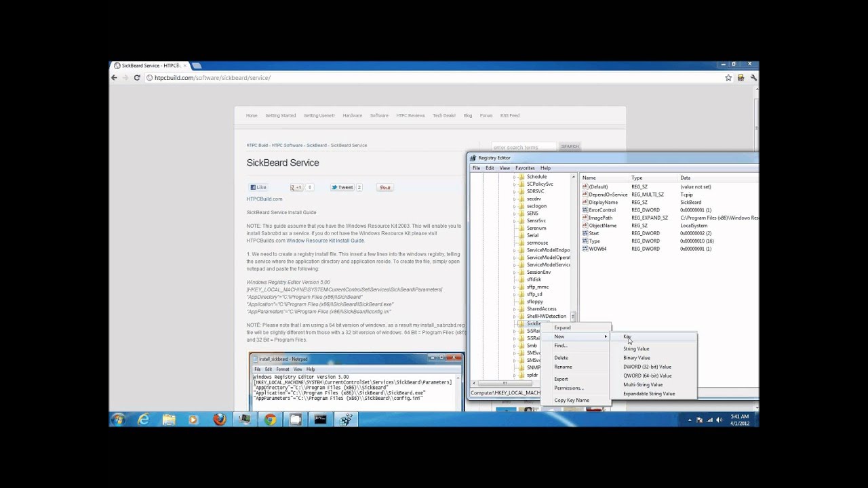Expand the SharedAccess registry key
Screen dimensions: 868x488
514,309
